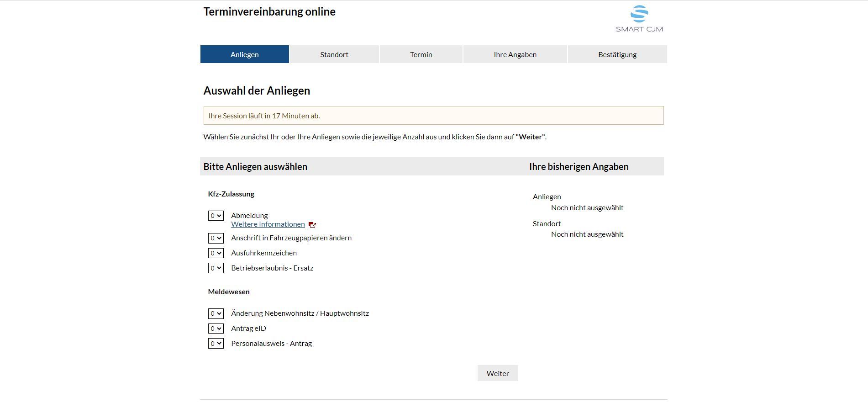Click the Meldewesen category heading

click(x=229, y=292)
